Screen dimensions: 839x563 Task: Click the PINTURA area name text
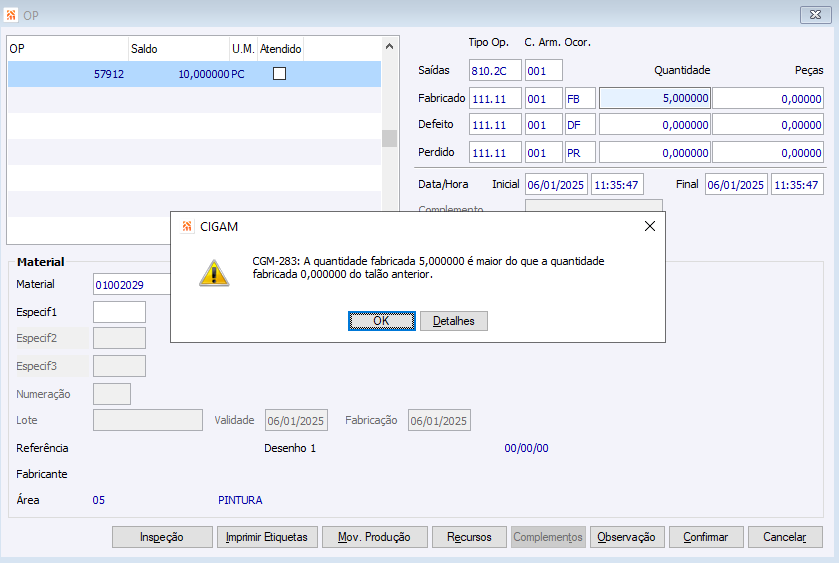[x=240, y=500]
